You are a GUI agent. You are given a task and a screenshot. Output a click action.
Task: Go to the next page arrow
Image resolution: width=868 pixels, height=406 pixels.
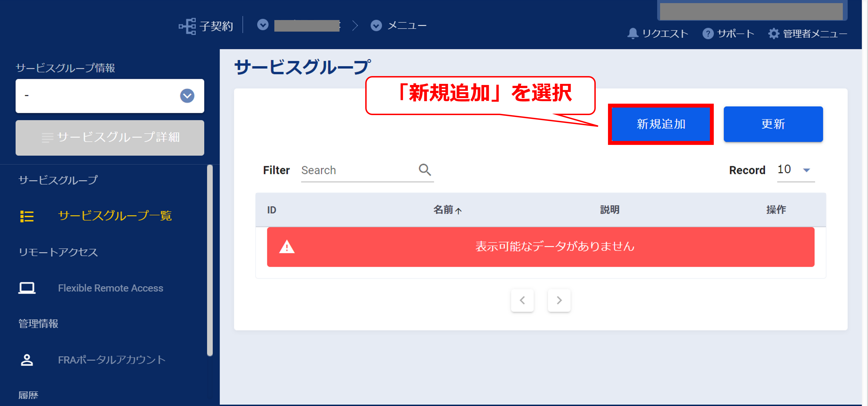[x=559, y=300]
